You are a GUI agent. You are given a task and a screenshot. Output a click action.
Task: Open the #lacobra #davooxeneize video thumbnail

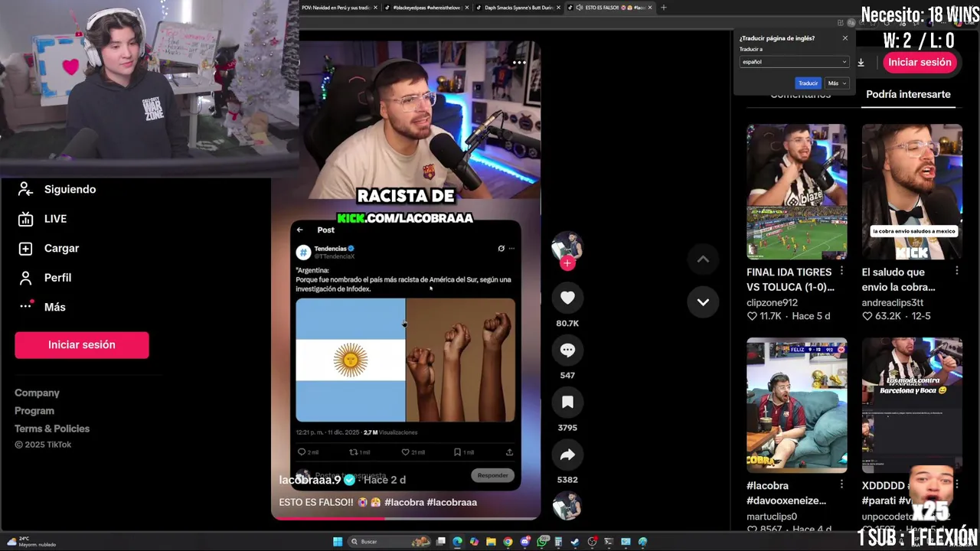797,405
